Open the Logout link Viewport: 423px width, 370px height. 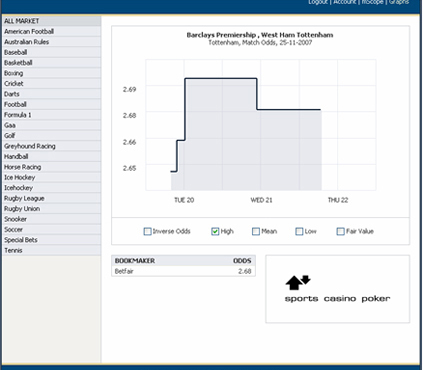[x=318, y=2]
